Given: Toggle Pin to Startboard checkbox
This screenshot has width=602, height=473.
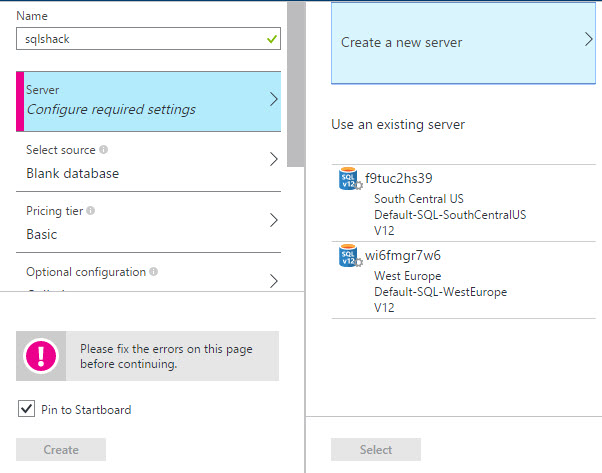Looking at the screenshot, I should click(x=25, y=409).
